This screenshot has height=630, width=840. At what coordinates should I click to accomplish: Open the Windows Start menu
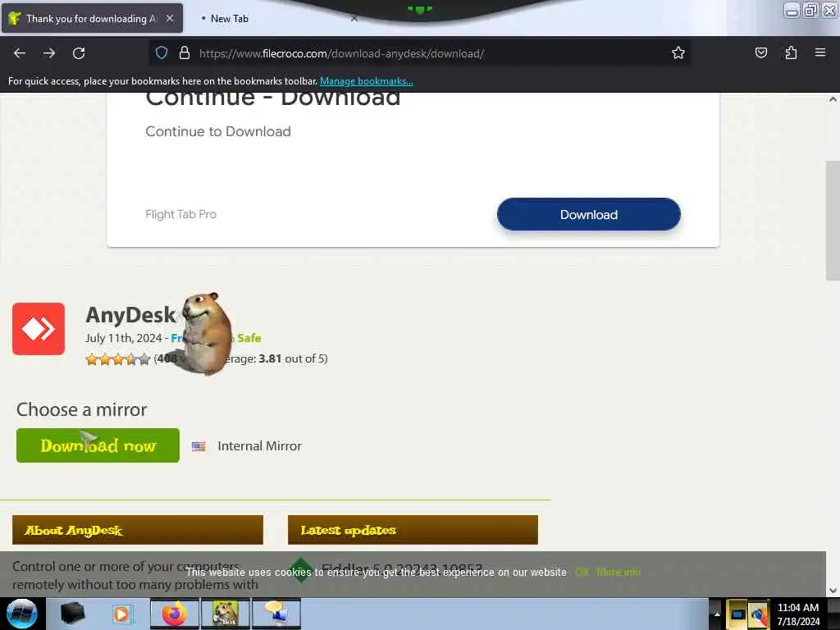[22, 614]
